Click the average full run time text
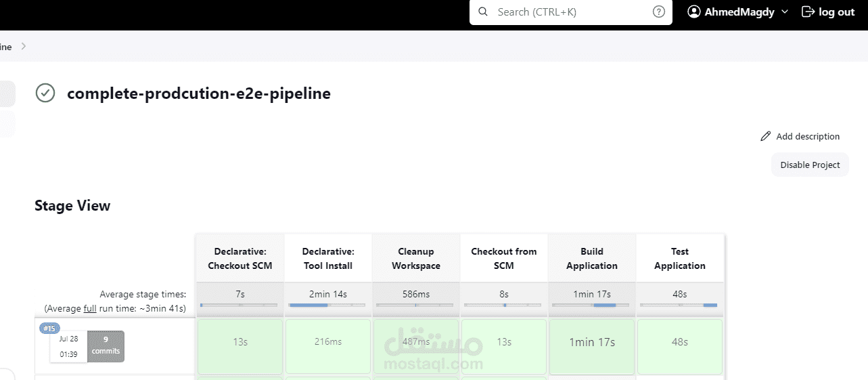The height and width of the screenshot is (380, 868). (x=115, y=308)
